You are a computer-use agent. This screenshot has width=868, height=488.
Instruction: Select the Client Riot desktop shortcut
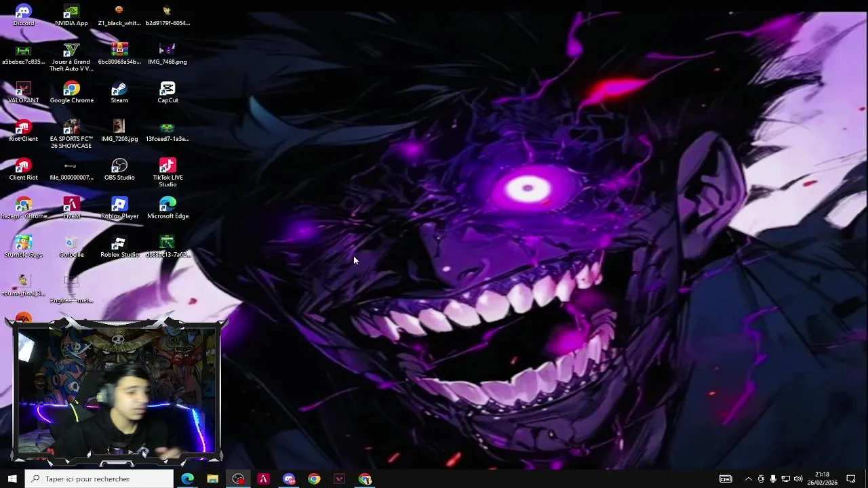point(24,170)
